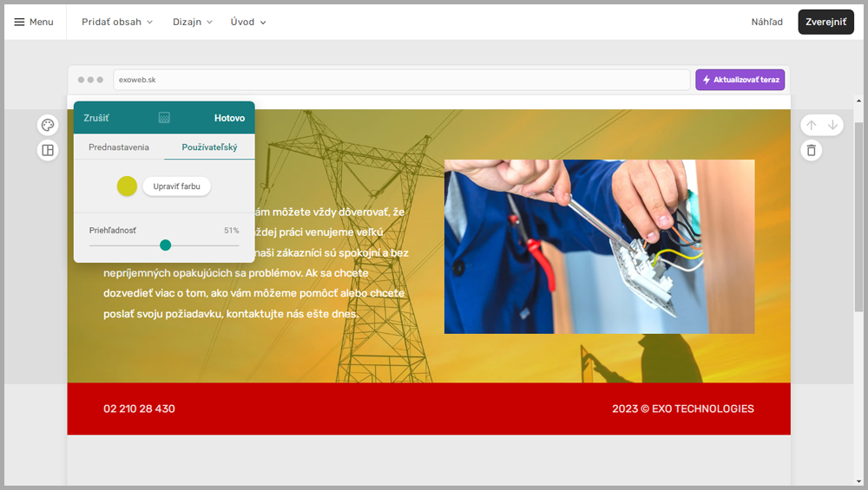Image resolution: width=868 pixels, height=490 pixels.
Task: Click the color palette icon beside the section
Action: (x=48, y=125)
